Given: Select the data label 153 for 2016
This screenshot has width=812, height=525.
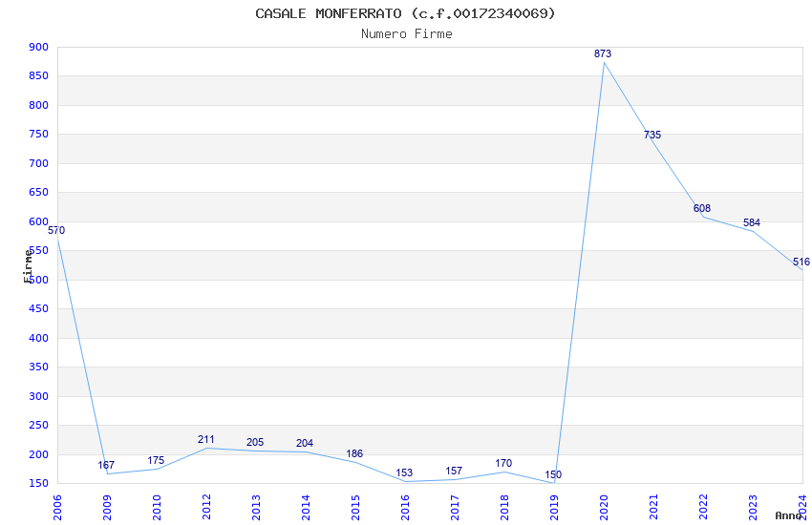Looking at the screenshot, I should tap(404, 473).
